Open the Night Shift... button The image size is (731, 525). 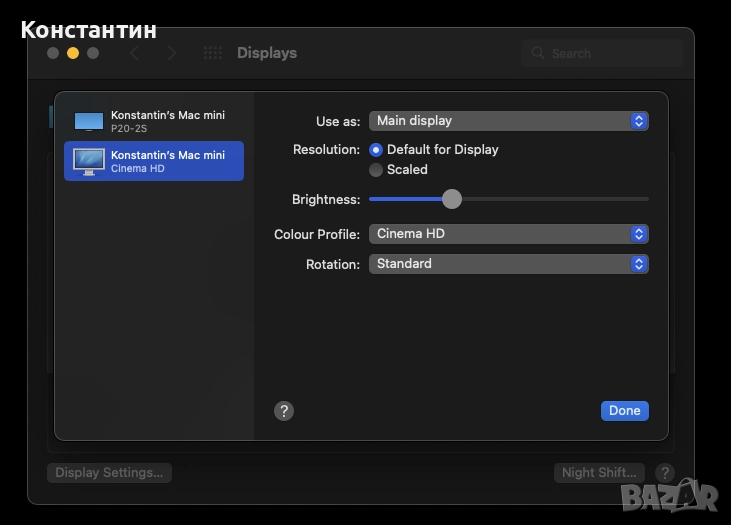click(x=599, y=473)
